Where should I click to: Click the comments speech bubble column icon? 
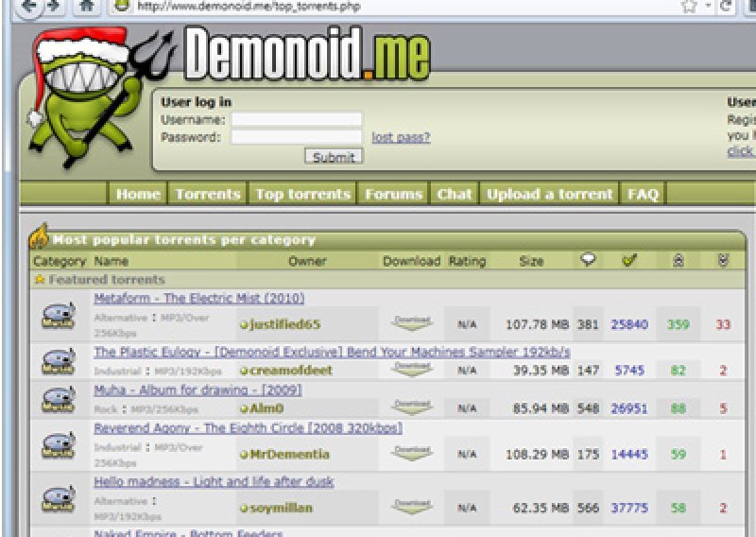point(588,260)
